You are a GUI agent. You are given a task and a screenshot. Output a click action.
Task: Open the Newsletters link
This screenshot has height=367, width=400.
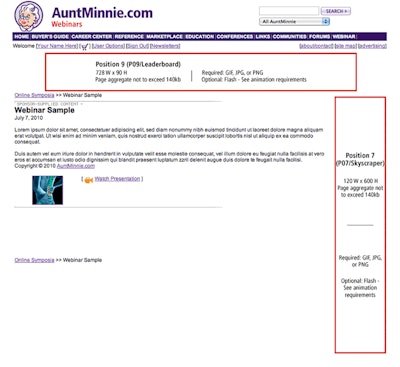[x=165, y=46]
